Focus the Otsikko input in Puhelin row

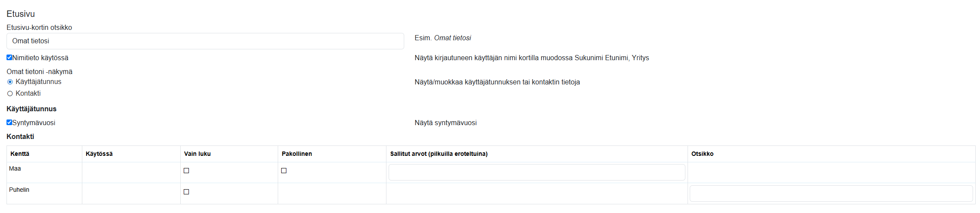(x=831, y=194)
